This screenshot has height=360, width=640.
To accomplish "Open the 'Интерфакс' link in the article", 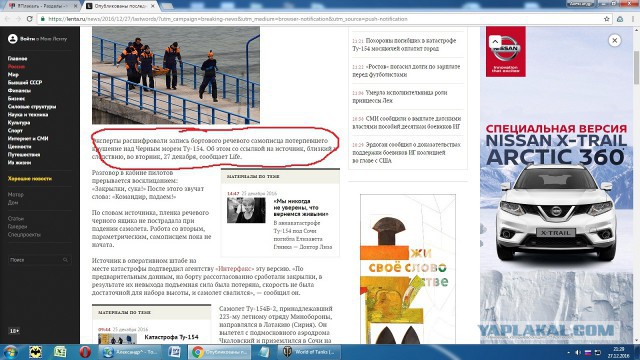I will point(234,269).
